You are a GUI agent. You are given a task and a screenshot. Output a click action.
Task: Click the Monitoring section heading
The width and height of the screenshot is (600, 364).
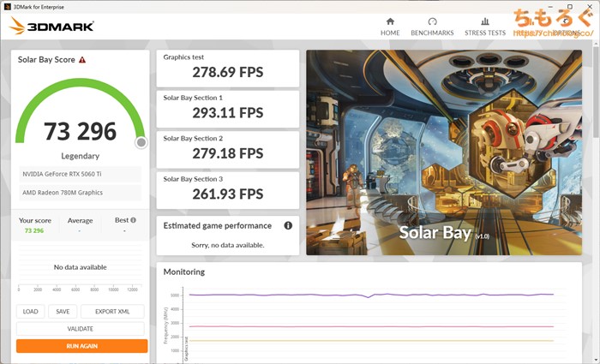click(x=184, y=272)
